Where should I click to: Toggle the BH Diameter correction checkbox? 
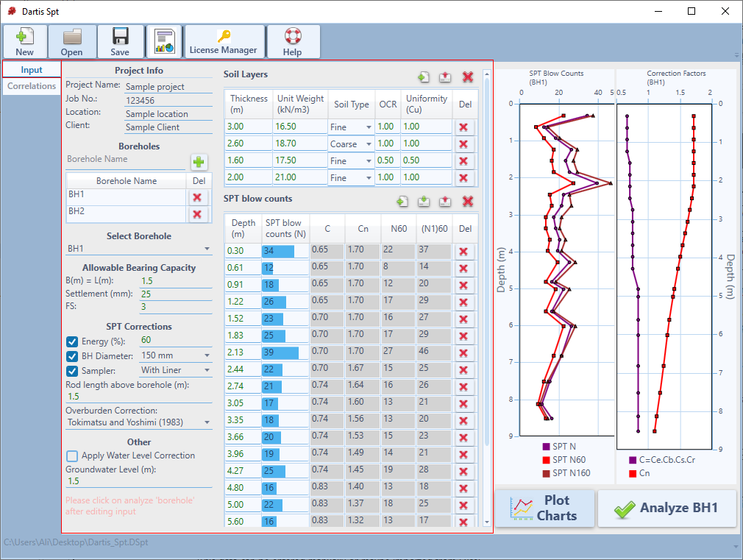(72, 357)
